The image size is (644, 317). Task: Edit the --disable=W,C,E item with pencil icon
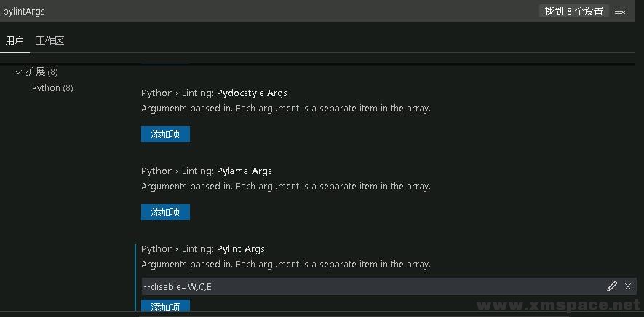tap(611, 286)
